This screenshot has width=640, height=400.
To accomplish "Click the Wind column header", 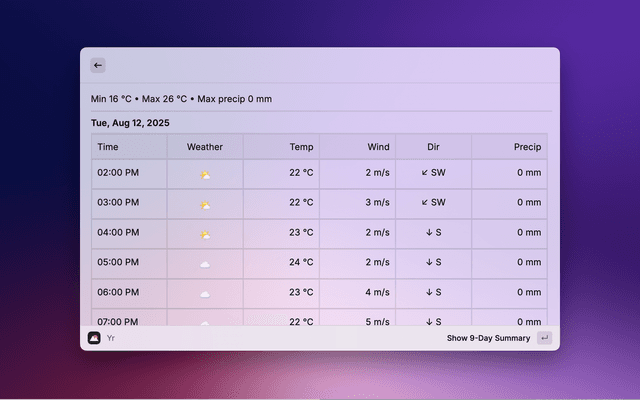I will (x=378, y=147).
